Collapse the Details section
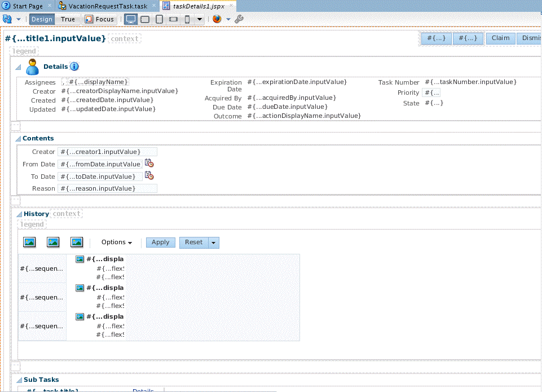The image size is (542, 392). [18, 67]
